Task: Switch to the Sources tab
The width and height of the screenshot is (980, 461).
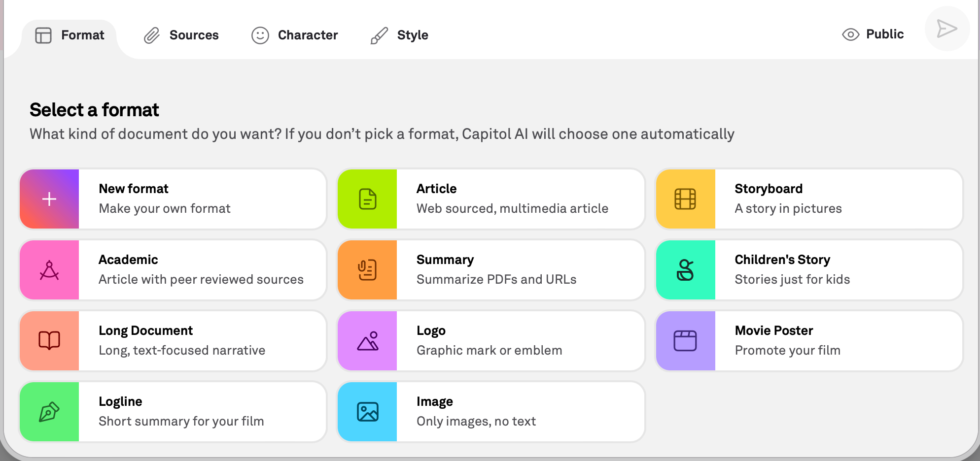Action: (x=181, y=35)
